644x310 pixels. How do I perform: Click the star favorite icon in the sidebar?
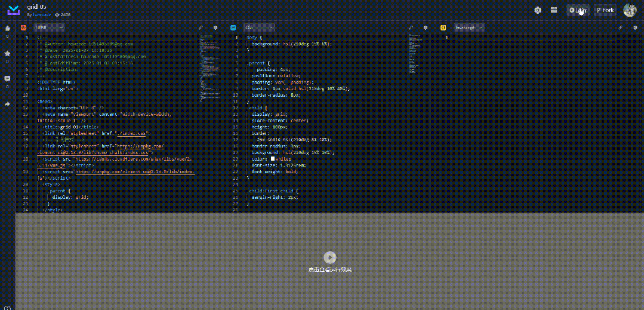click(x=7, y=53)
